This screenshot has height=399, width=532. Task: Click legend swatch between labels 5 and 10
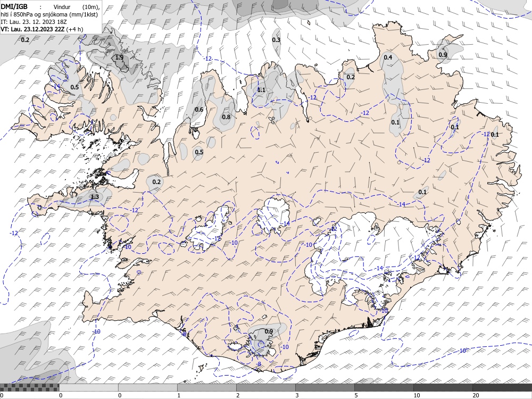coord(384,387)
